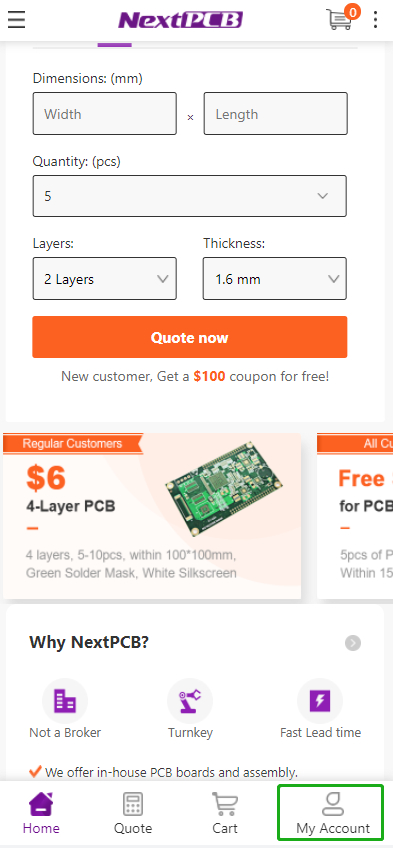
Task: Click the Quote now button
Action: coord(190,337)
